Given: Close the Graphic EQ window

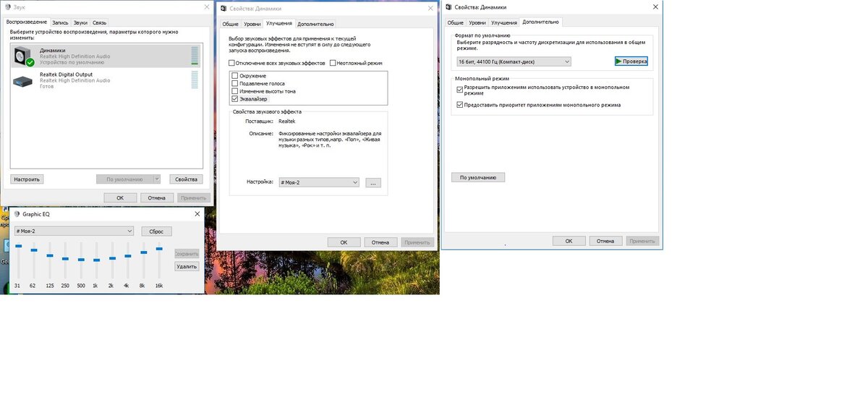Looking at the screenshot, I should 197,214.
